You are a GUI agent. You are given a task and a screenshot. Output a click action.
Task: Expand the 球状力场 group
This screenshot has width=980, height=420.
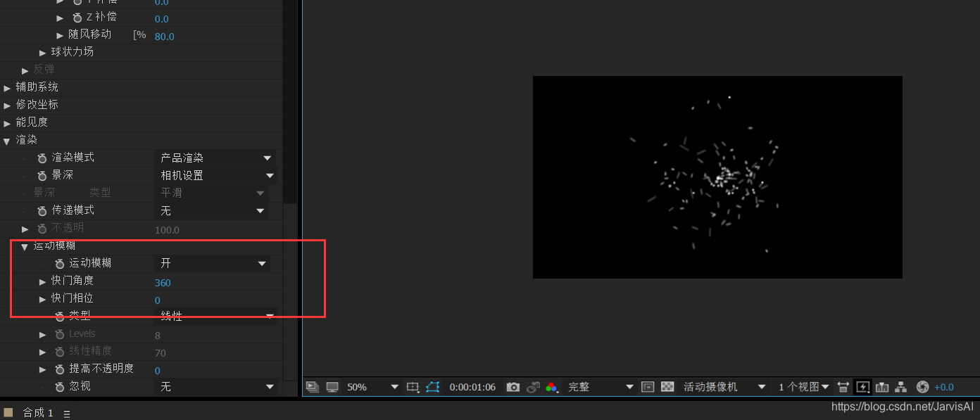click(x=43, y=53)
